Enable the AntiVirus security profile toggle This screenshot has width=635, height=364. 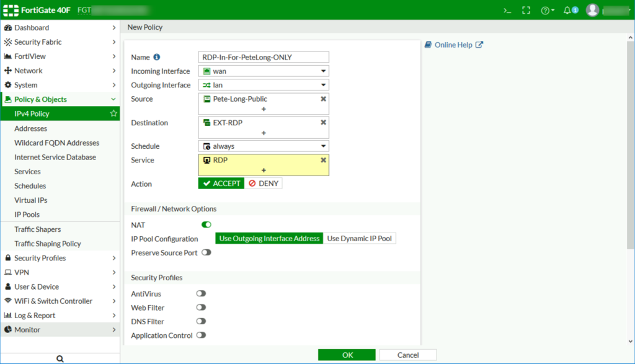[200, 293]
